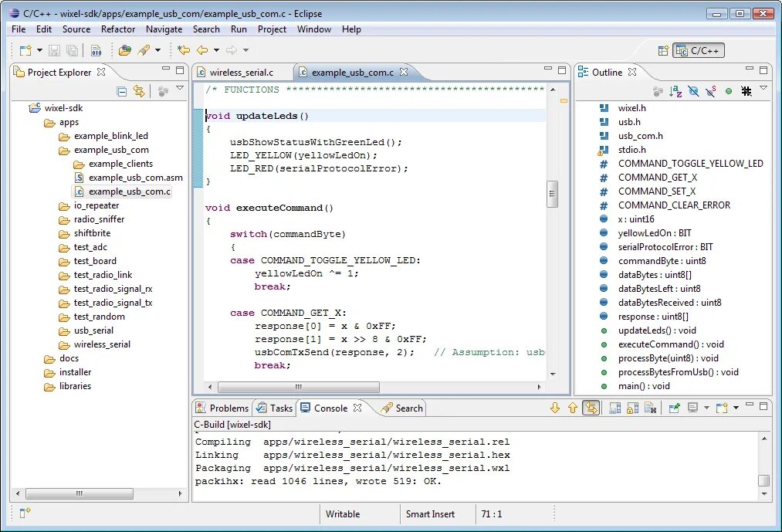
Task: Click the Sort alphabetically icon in Outline
Action: (675, 91)
